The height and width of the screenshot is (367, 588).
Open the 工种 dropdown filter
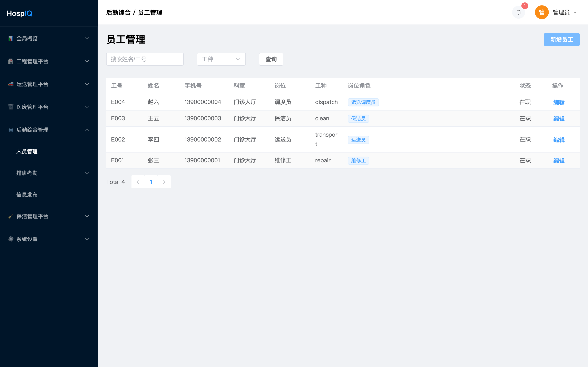(221, 59)
